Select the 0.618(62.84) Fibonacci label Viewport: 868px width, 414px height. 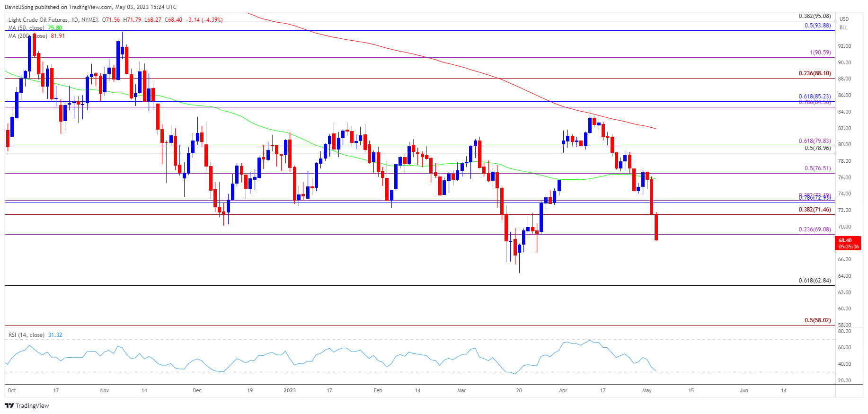pyautogui.click(x=815, y=281)
